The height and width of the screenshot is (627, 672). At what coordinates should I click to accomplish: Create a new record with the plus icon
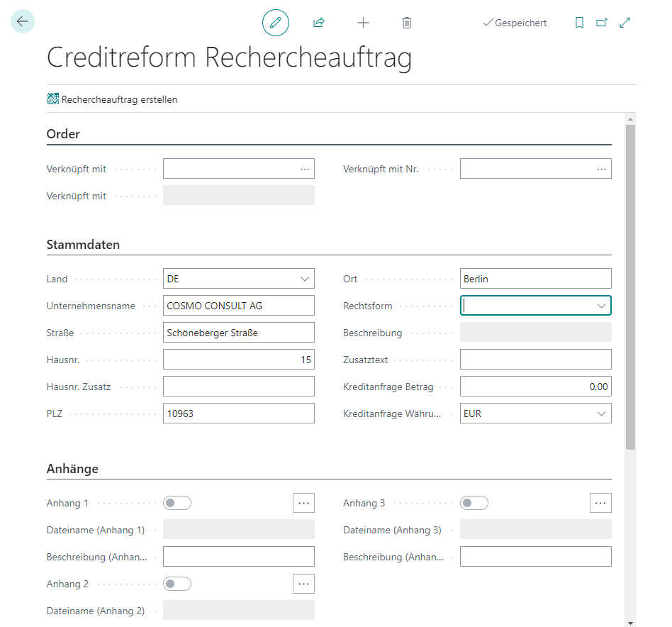point(363,22)
